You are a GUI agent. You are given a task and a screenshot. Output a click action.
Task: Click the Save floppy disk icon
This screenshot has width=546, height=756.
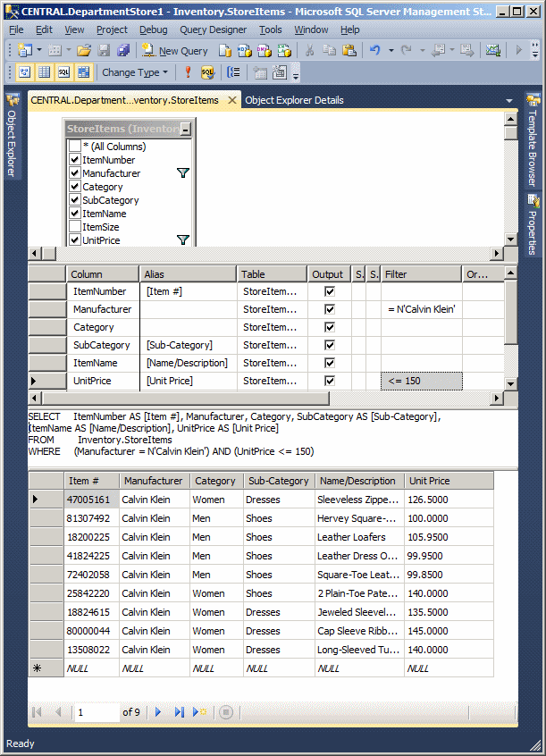click(104, 50)
